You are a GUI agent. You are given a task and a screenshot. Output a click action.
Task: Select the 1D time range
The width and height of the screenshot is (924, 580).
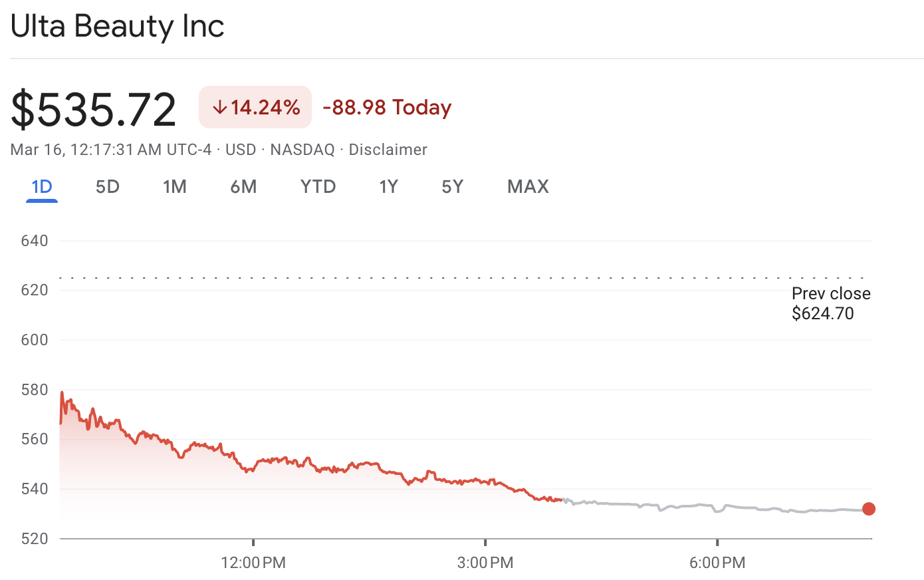41,187
